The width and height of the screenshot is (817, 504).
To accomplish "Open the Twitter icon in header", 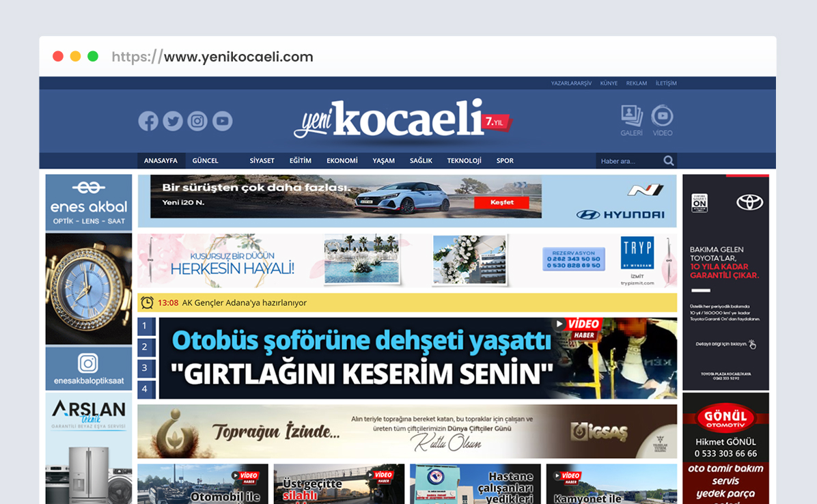I will pyautogui.click(x=173, y=122).
